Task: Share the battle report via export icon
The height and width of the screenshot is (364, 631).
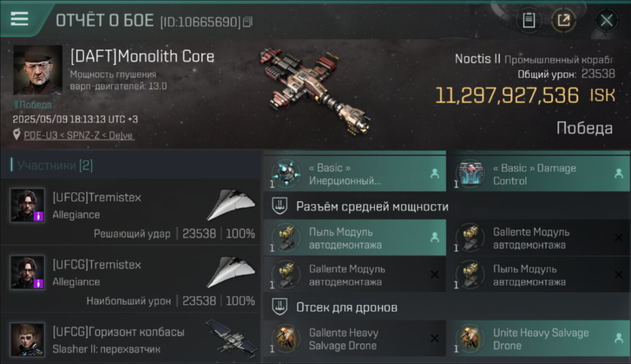Action: click(564, 20)
